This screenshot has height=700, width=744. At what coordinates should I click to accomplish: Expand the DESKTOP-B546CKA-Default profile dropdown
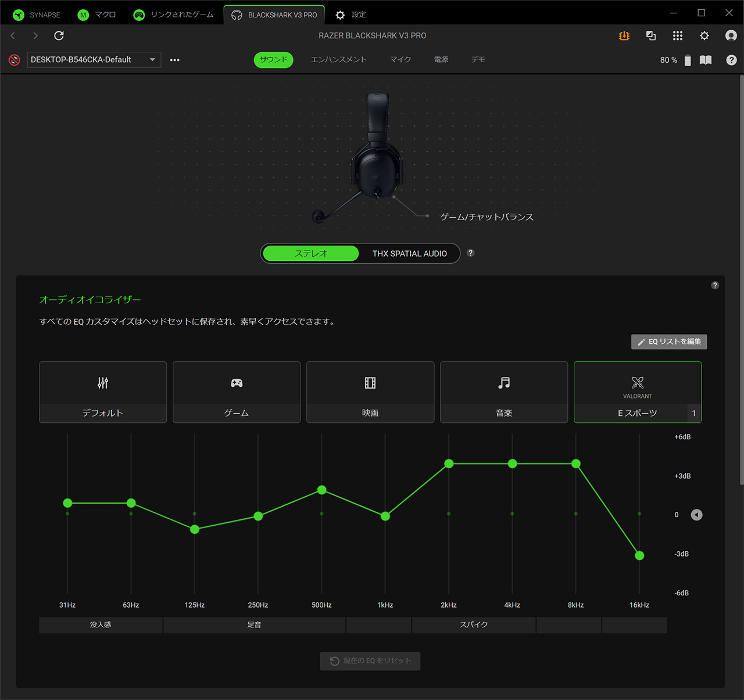coord(152,60)
